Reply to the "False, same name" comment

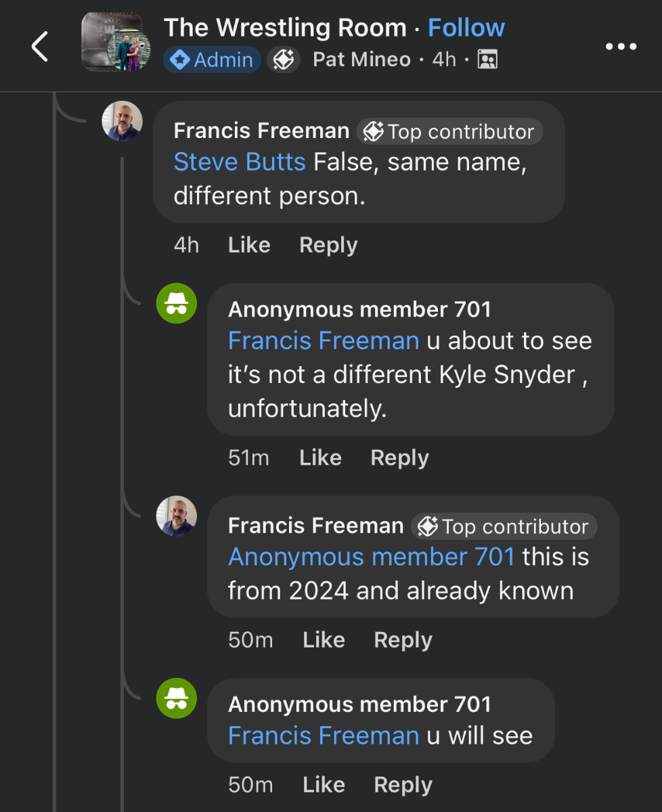tap(328, 245)
